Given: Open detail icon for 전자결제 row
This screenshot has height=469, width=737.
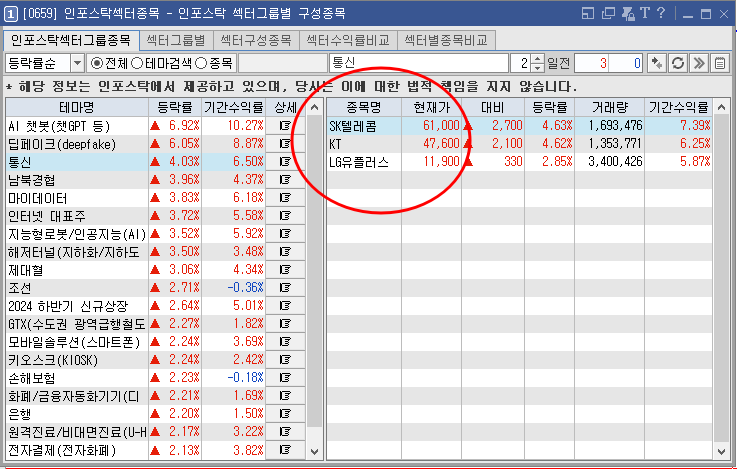Looking at the screenshot, I should (285, 450).
